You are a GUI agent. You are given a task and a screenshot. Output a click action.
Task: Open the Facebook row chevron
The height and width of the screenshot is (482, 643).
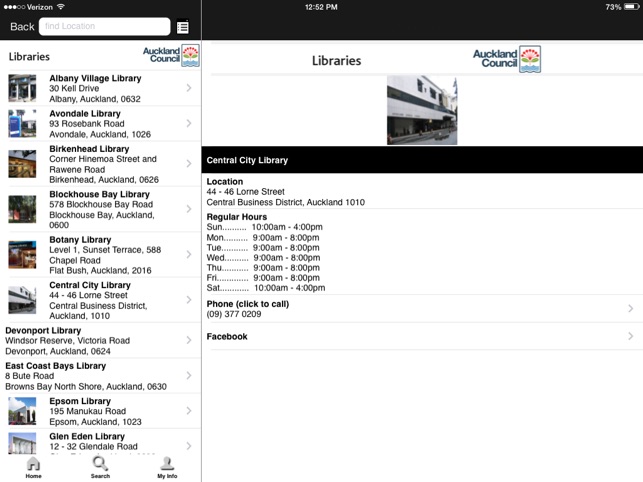pyautogui.click(x=631, y=336)
